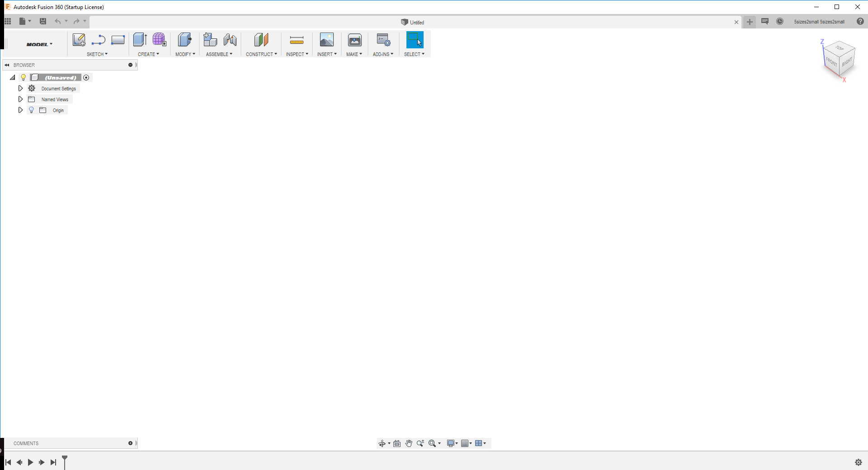Click the Create Sketch tool icon

click(79, 40)
